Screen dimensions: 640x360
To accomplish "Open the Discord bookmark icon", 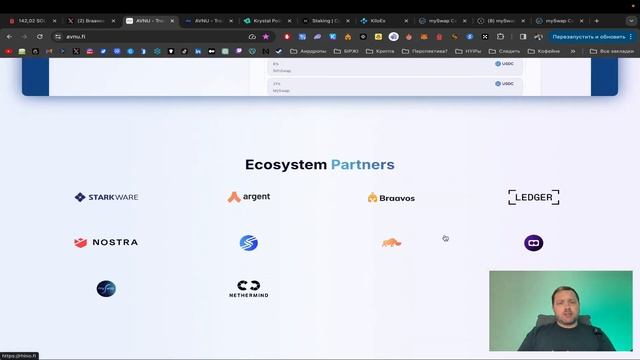I will pos(117,51).
